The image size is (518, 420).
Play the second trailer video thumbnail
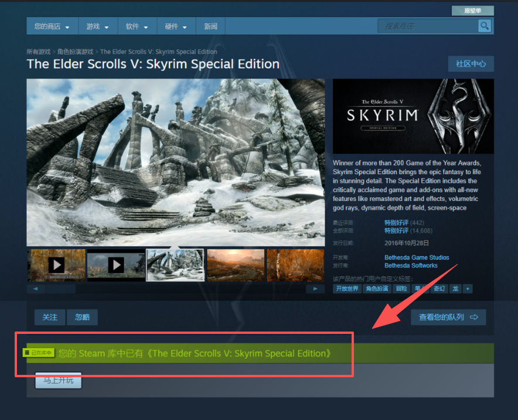(x=116, y=265)
